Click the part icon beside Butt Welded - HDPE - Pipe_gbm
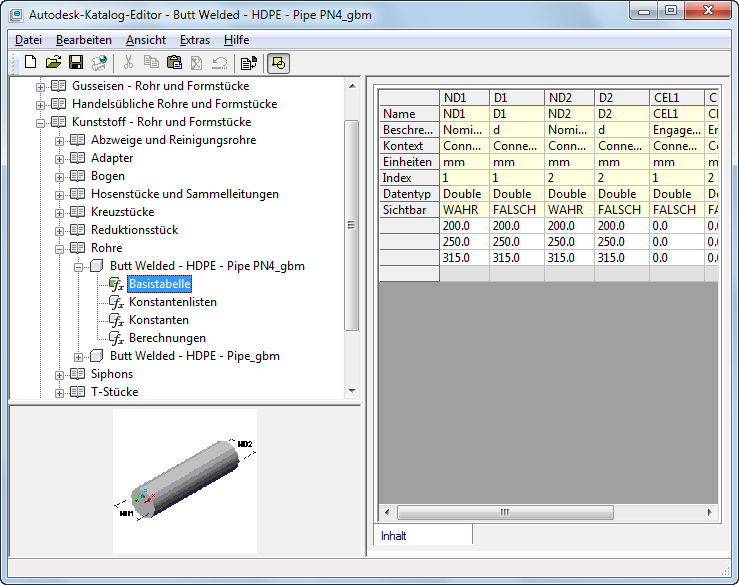 point(97,356)
